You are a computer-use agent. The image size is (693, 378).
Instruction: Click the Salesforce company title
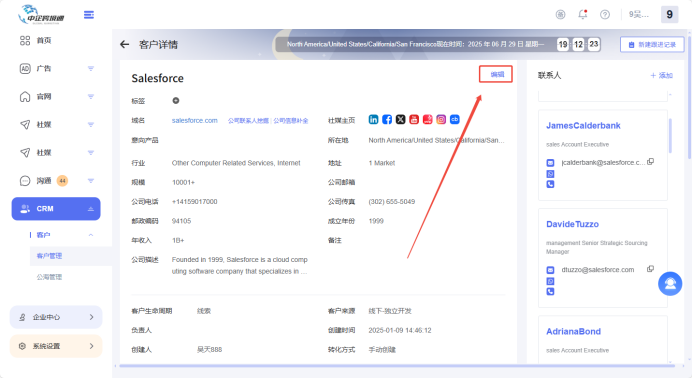tap(157, 78)
